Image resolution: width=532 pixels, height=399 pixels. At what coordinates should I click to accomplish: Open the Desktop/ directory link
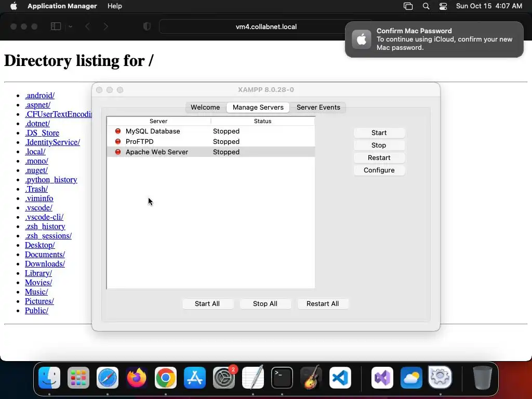(x=39, y=245)
